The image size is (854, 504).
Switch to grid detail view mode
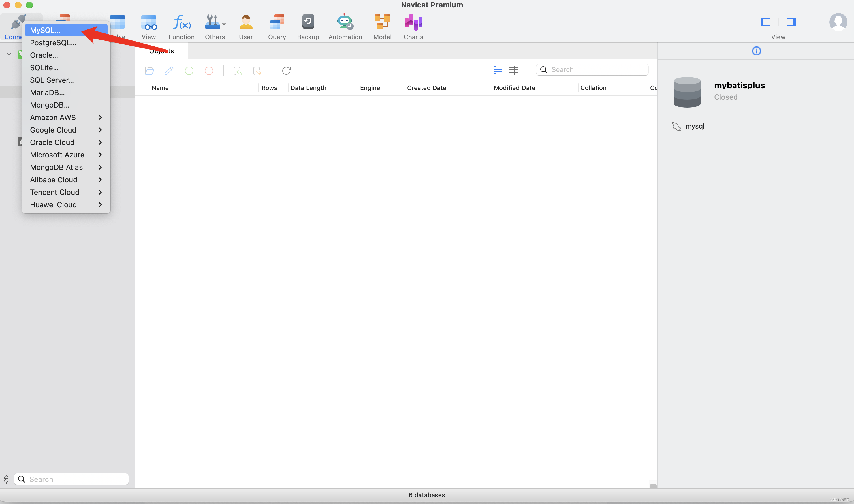click(513, 70)
